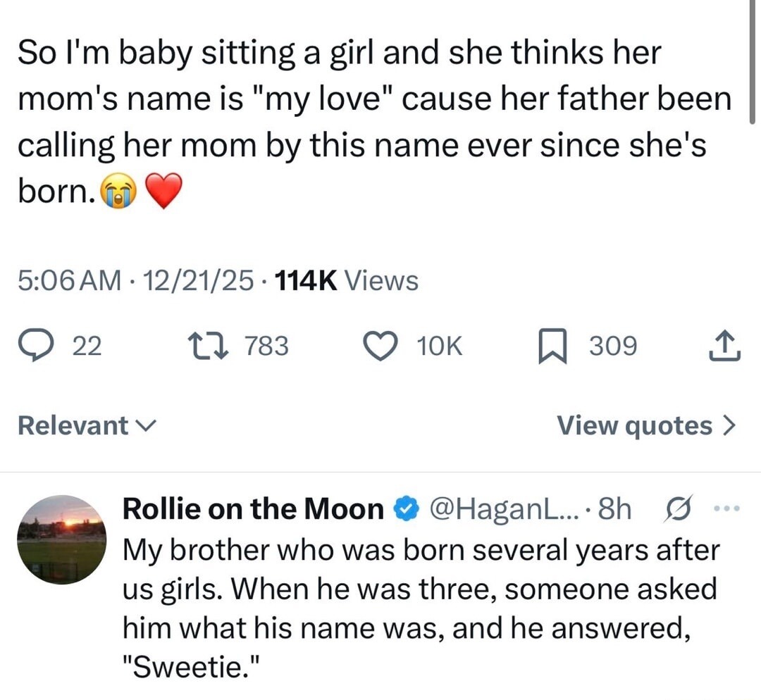Click the 10K likes count
This screenshot has width=761, height=700.
tap(439, 346)
